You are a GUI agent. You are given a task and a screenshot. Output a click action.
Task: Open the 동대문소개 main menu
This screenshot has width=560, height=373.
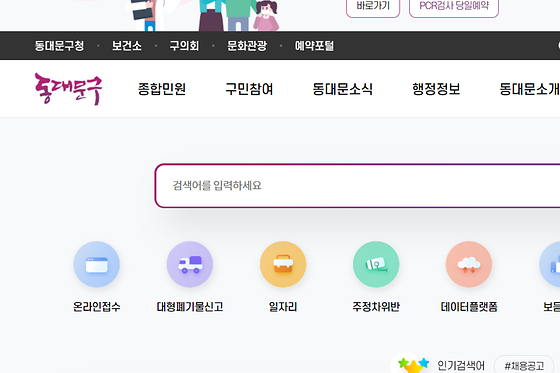click(x=529, y=89)
